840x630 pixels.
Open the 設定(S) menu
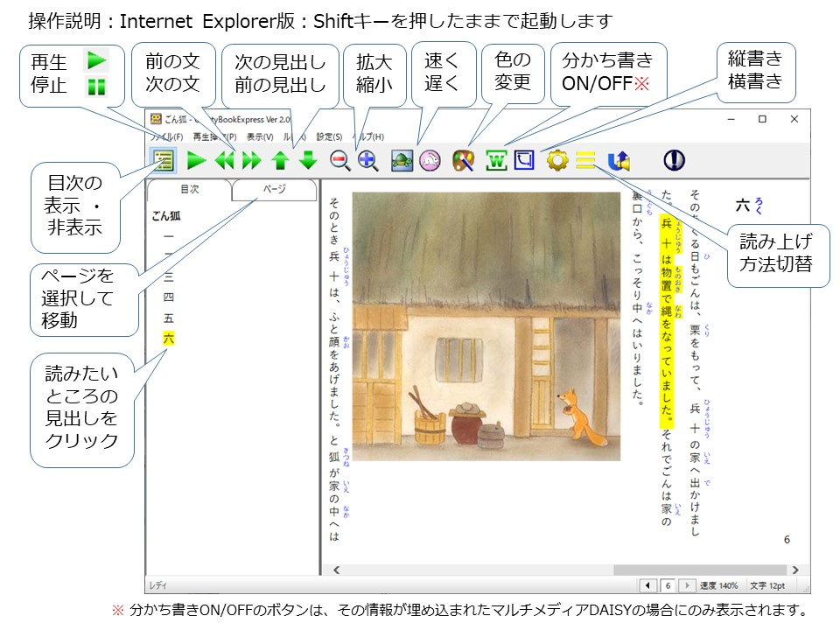point(329,137)
